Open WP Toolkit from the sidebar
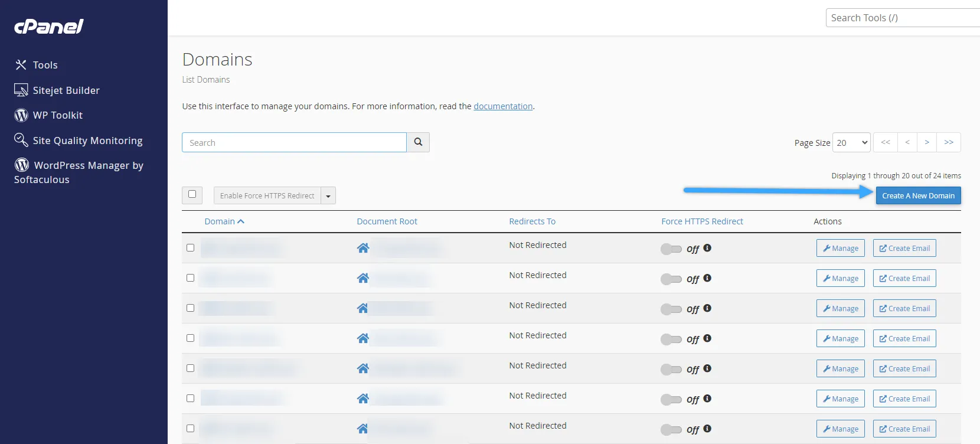The height and width of the screenshot is (444, 980). [48, 115]
